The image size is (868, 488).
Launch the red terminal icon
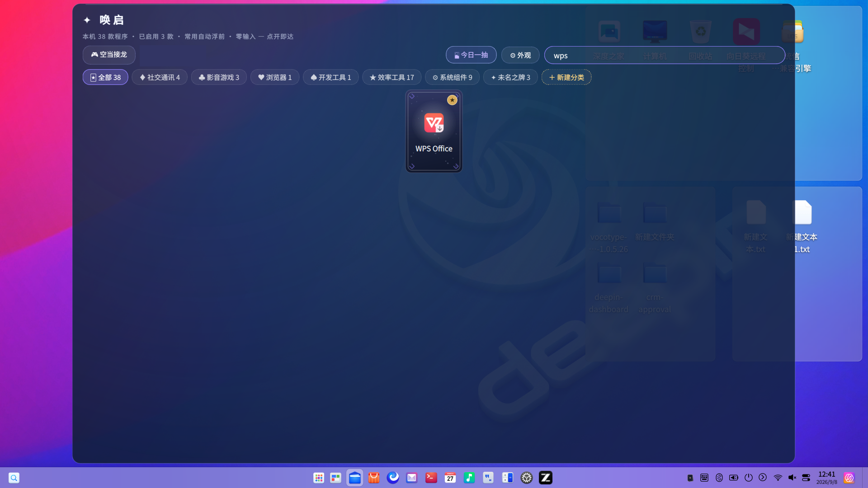pyautogui.click(x=431, y=478)
